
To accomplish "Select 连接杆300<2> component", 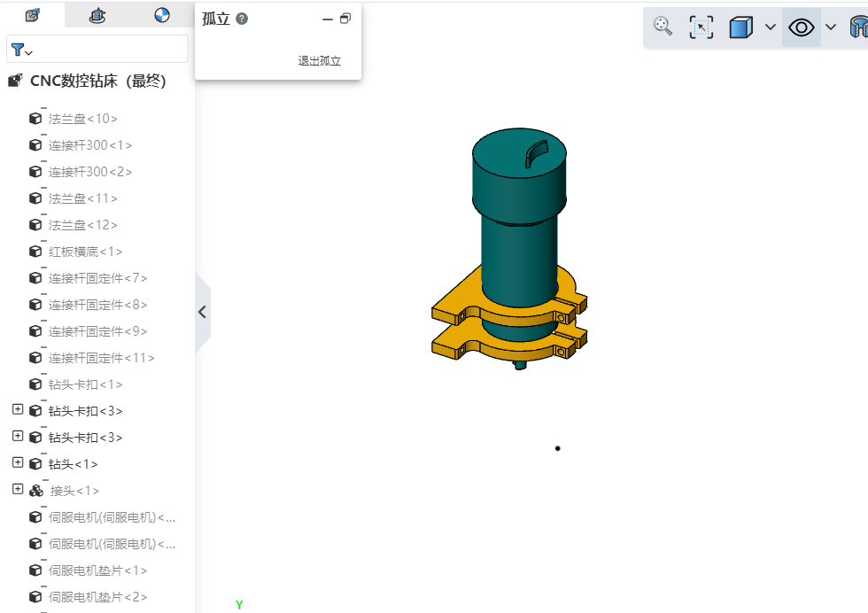I will coord(89,172).
